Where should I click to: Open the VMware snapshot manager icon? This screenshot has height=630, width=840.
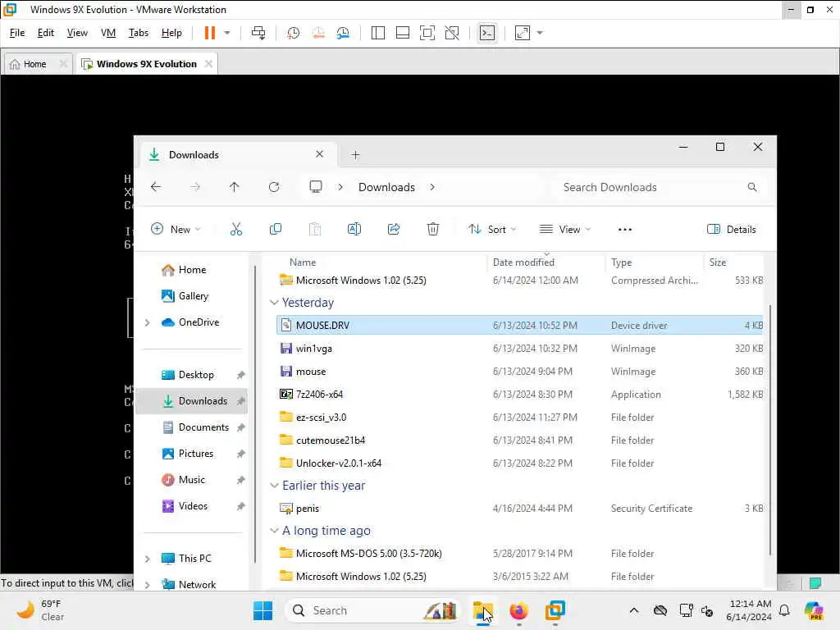(x=343, y=33)
